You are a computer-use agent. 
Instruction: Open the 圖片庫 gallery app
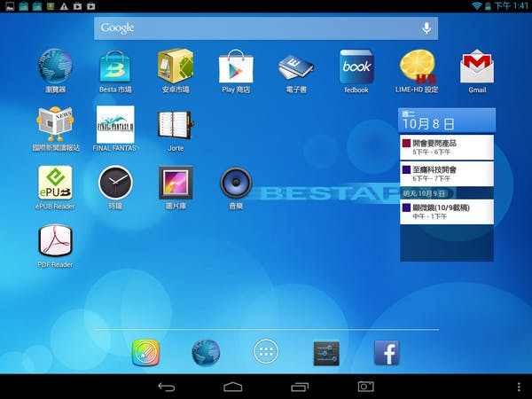click(176, 183)
